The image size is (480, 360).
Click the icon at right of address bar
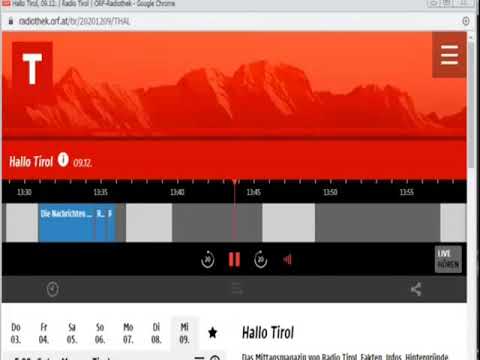tap(466, 21)
